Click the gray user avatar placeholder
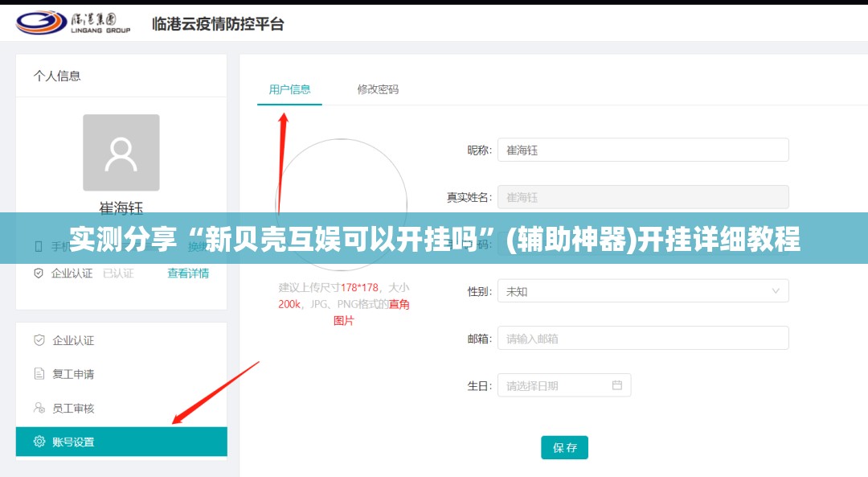 tap(121, 152)
